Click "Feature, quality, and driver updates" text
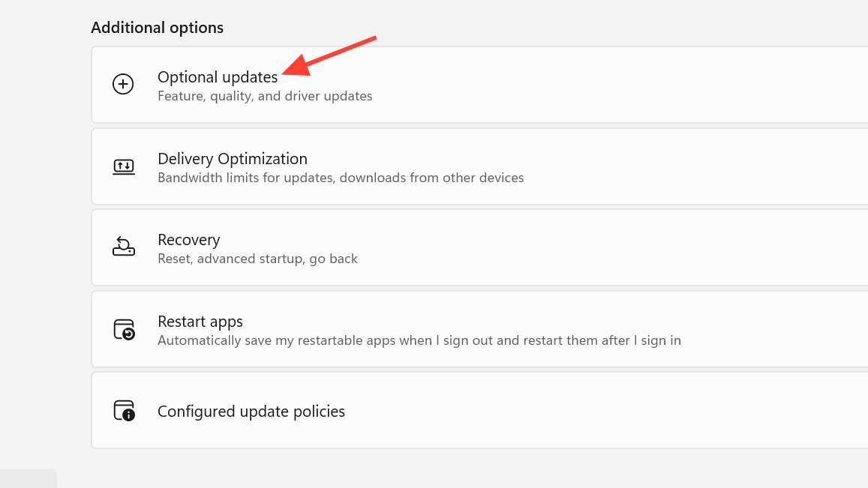The height and width of the screenshot is (488, 868). (x=265, y=96)
